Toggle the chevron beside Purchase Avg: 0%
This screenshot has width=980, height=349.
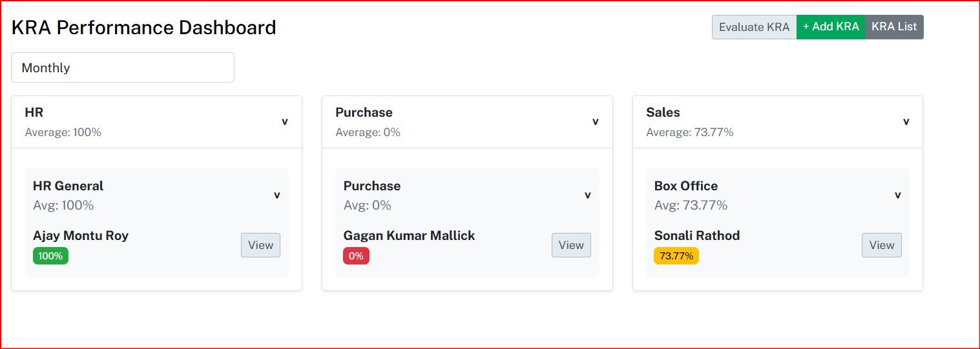point(587,195)
